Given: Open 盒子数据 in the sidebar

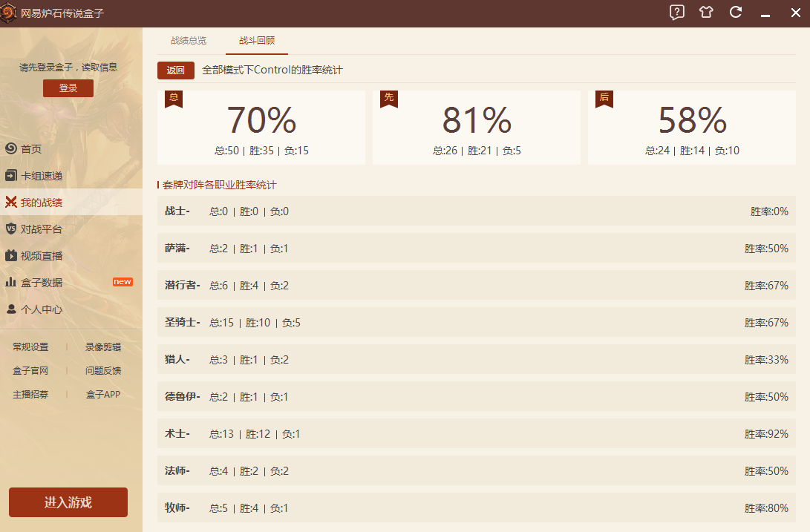Looking at the screenshot, I should pyautogui.click(x=42, y=283).
